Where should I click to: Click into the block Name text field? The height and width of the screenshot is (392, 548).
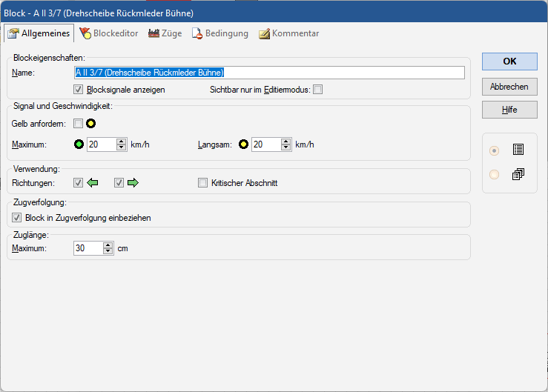[x=269, y=73]
